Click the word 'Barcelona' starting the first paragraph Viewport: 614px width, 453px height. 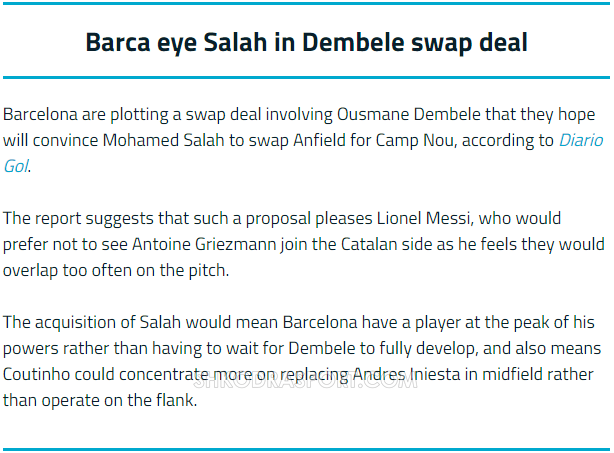(40, 114)
